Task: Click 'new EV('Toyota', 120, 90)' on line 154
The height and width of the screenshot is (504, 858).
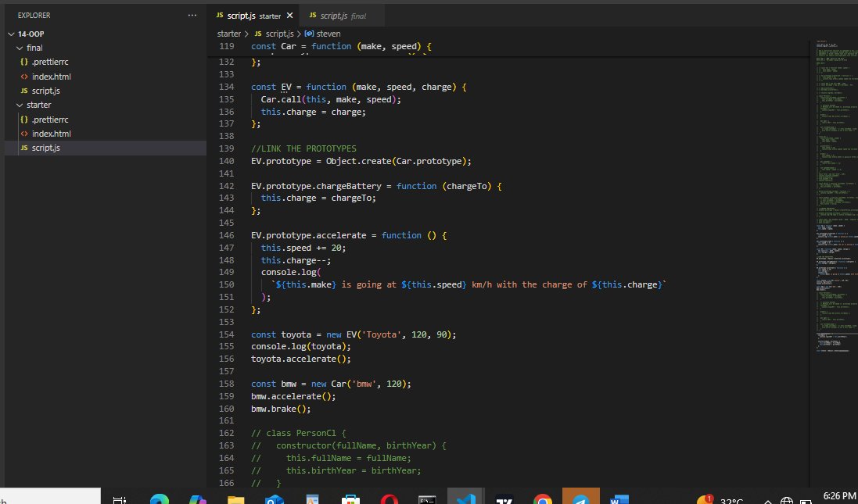Action: 389,334
